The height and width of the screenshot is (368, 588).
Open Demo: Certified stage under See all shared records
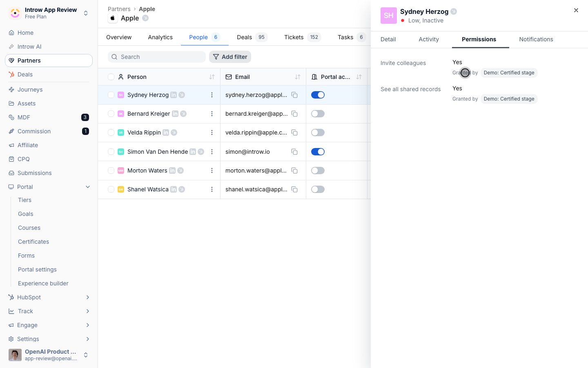[509, 99]
